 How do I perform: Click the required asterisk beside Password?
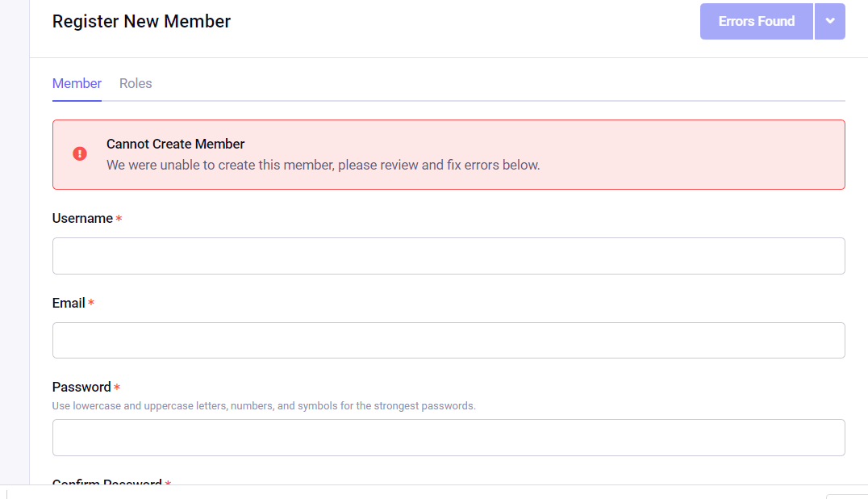click(x=116, y=387)
